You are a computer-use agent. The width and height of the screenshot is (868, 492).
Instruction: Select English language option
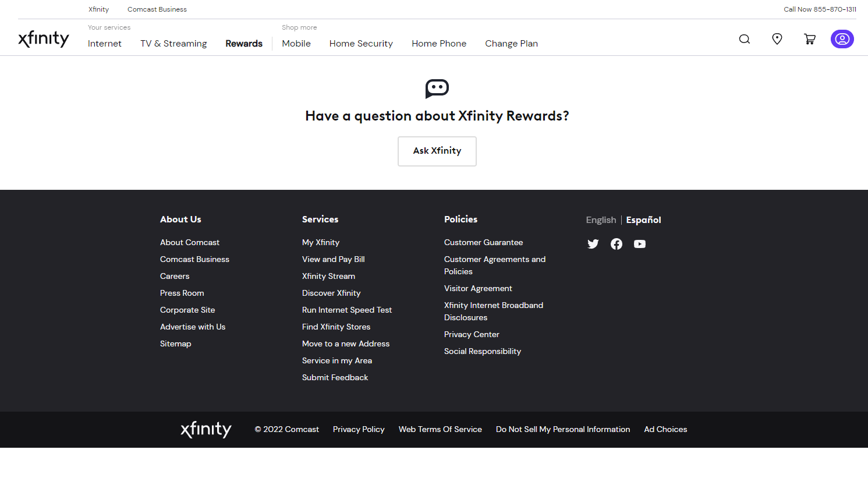pos(601,220)
